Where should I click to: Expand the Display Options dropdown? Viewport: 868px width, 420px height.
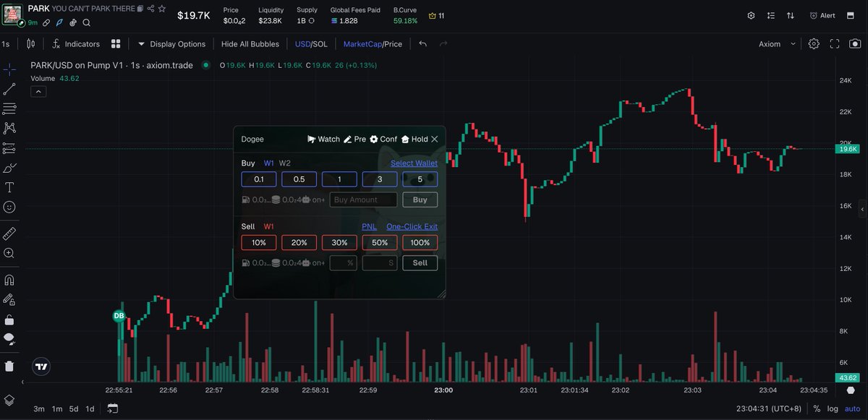click(x=171, y=44)
